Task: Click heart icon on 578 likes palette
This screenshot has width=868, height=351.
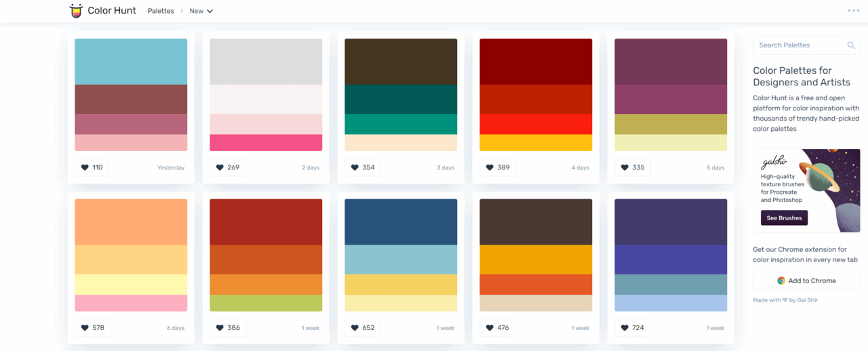Action: (x=85, y=328)
